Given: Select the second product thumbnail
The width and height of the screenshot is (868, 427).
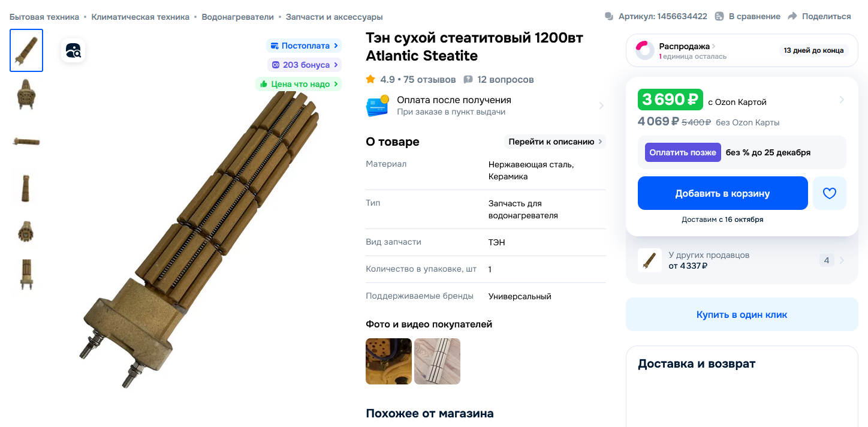Looking at the screenshot, I should click(26, 94).
